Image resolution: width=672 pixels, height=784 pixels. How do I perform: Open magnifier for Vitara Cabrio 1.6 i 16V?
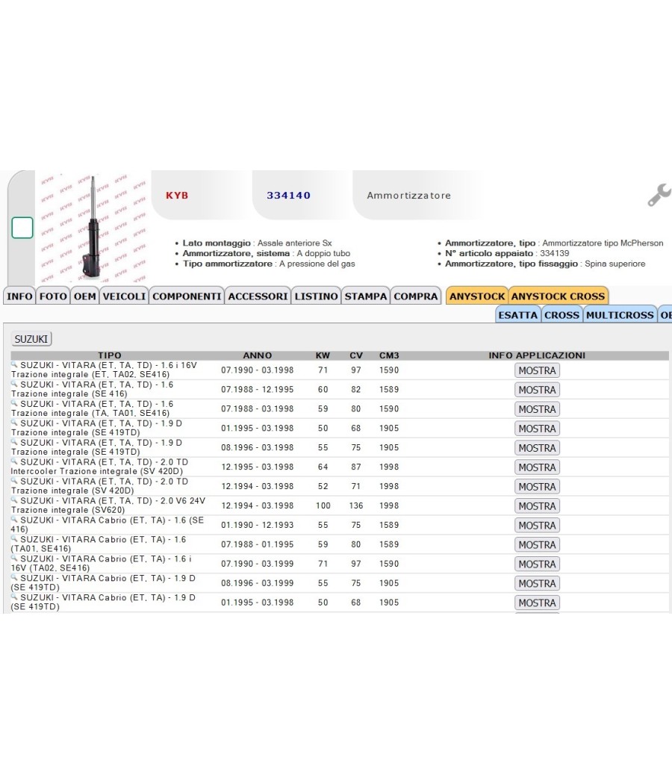click(x=14, y=559)
